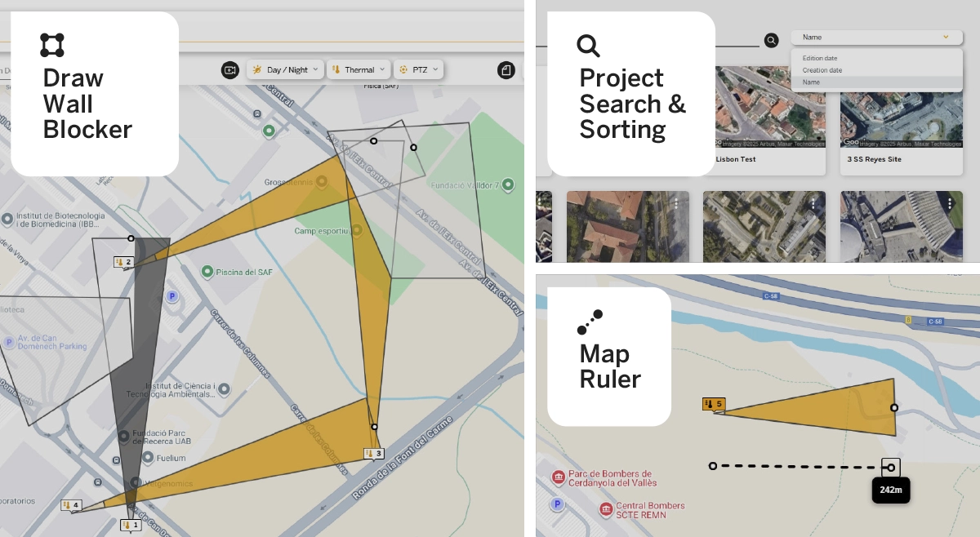Open the PTZ camera dropdown
Screen dimensions: 980x537
[418, 70]
